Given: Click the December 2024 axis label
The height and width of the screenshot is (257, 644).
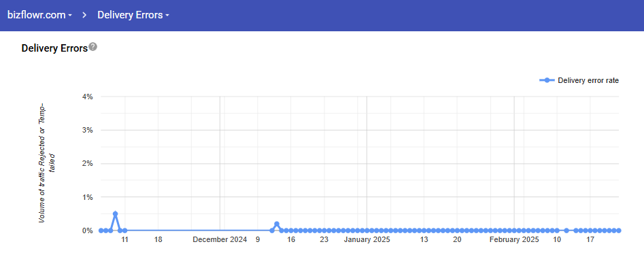Looking at the screenshot, I should click(x=220, y=240).
